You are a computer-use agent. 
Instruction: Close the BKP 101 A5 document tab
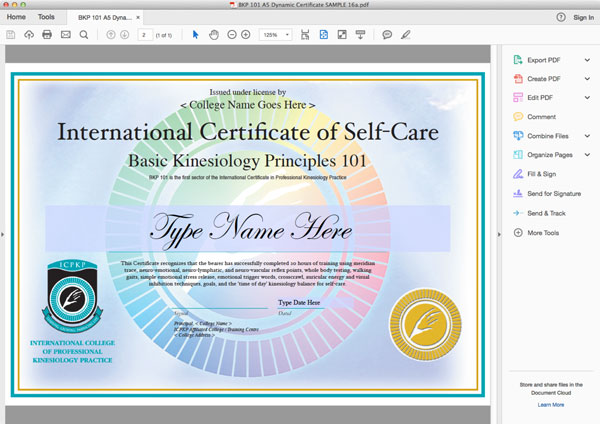pos(138,18)
